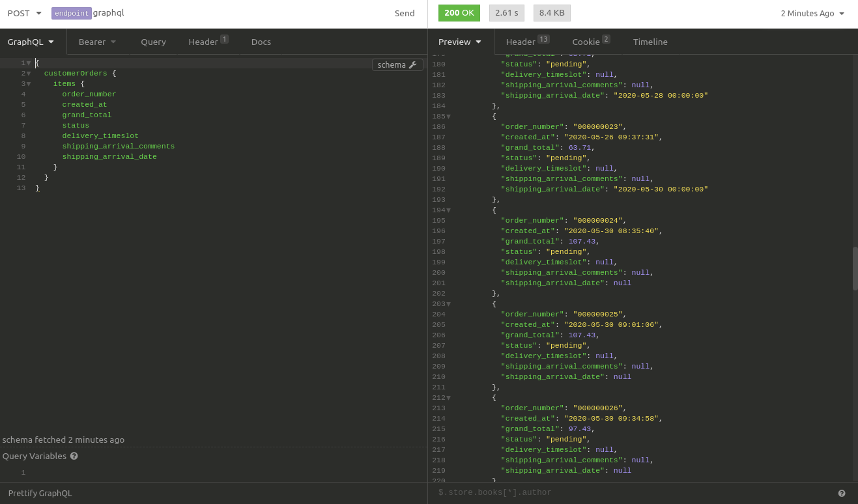Collapse the response block at line 203
Screen dimensions: 858x504
tap(448, 304)
